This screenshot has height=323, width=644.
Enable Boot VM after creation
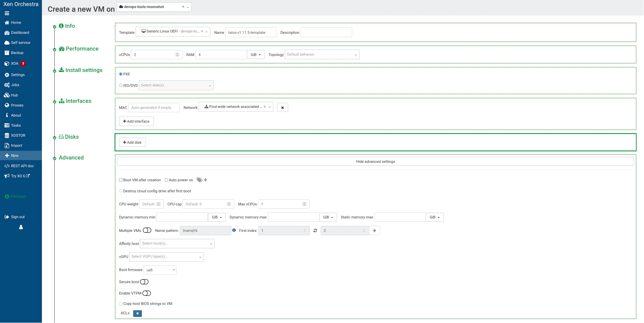[x=121, y=180]
